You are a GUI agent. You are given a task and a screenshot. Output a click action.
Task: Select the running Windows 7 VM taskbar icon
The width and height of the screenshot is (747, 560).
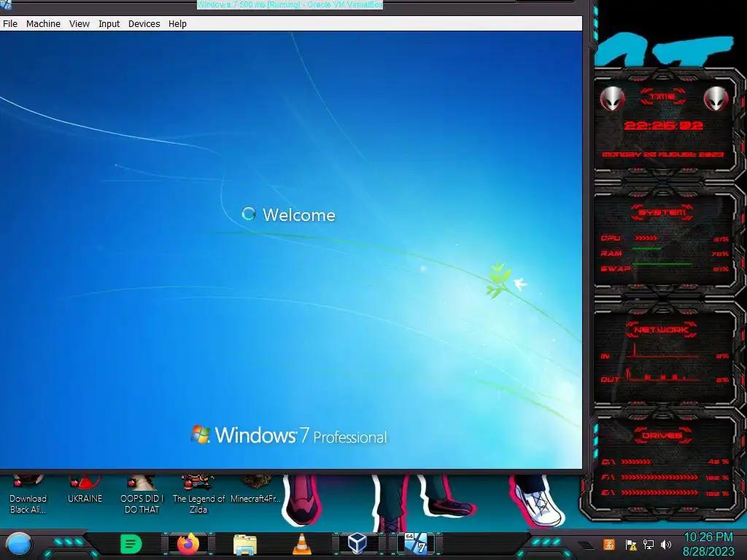tap(415, 544)
